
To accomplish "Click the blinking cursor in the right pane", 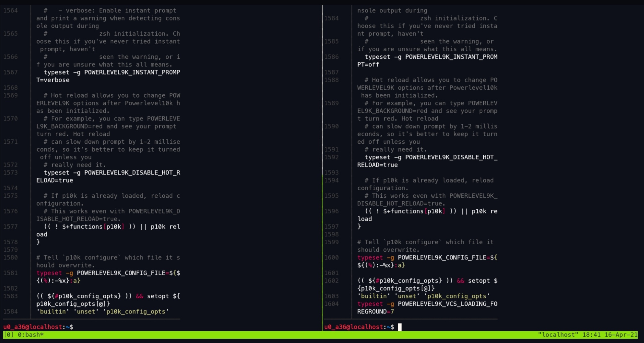I will [x=399, y=327].
